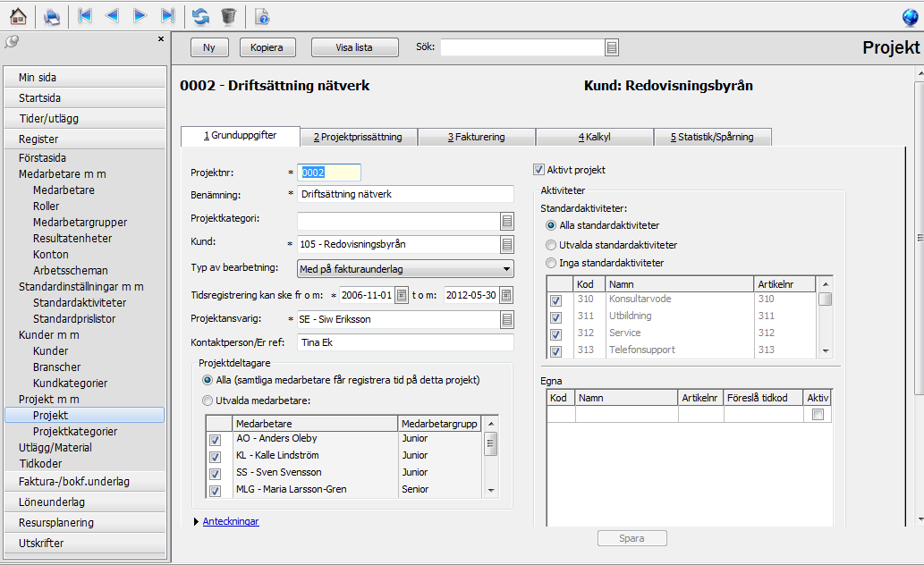Select Projektkategorier in sidebar tree
Image resolution: width=924 pixels, height=565 pixels.
tap(75, 431)
